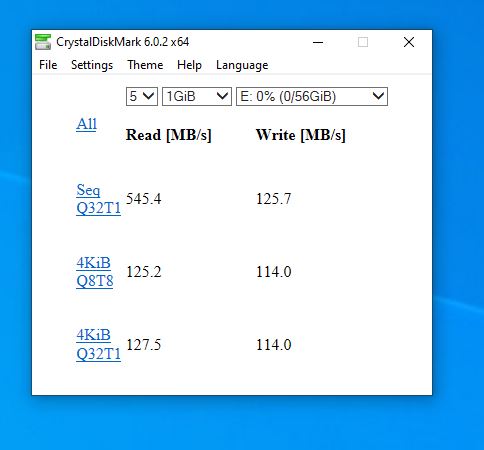The image size is (484, 450).
Task: Open the Help menu
Action: [189, 65]
